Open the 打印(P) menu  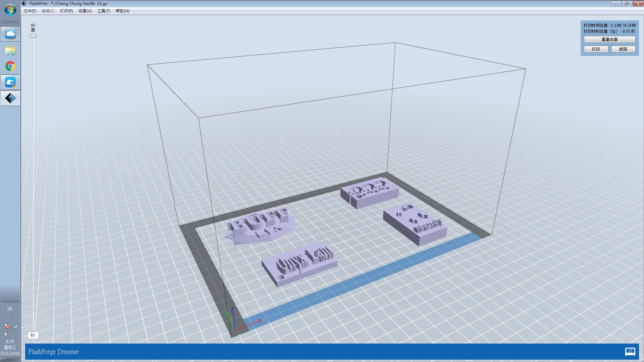[66, 11]
